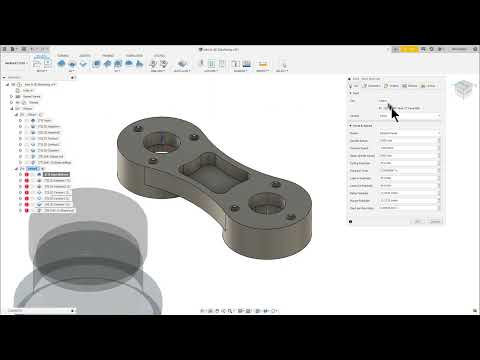Open the Setup group dropdown menu

41,71
